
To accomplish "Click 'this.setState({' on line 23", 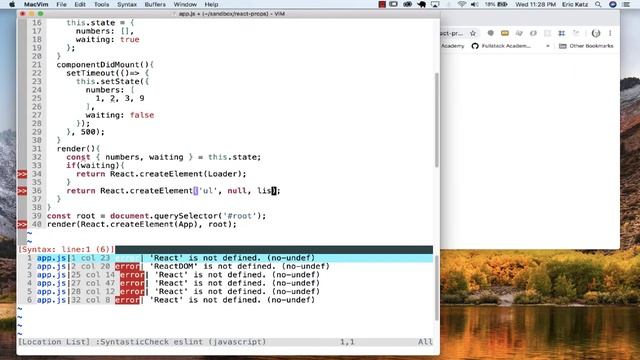I will (x=113, y=82).
